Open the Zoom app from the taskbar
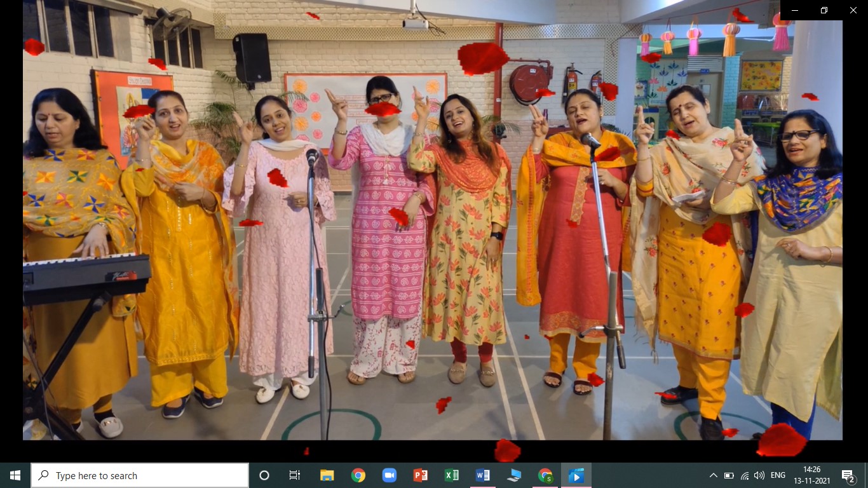The image size is (868, 488). point(390,475)
